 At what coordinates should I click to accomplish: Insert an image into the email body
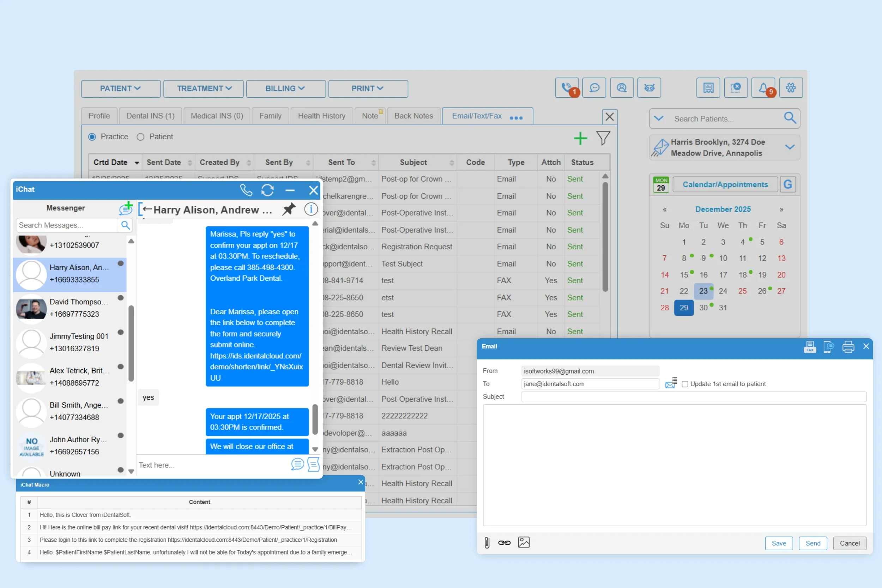click(x=524, y=542)
